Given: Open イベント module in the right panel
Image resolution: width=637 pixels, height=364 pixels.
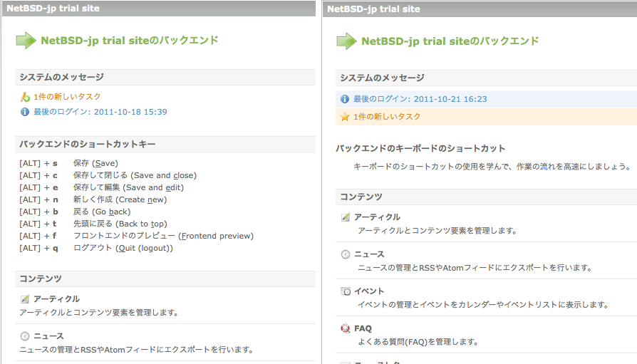Looking at the screenshot, I should (369, 291).
